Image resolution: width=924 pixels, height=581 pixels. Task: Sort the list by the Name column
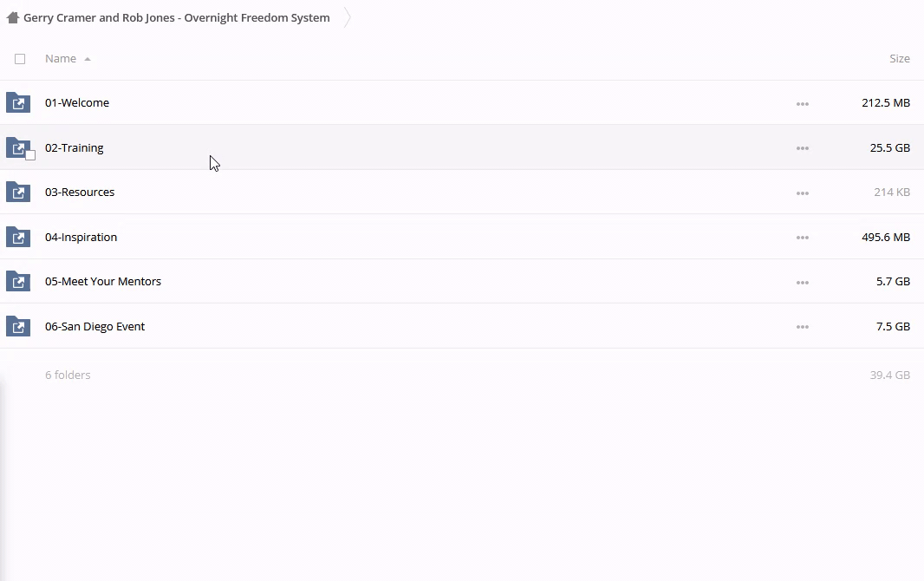[x=61, y=59]
